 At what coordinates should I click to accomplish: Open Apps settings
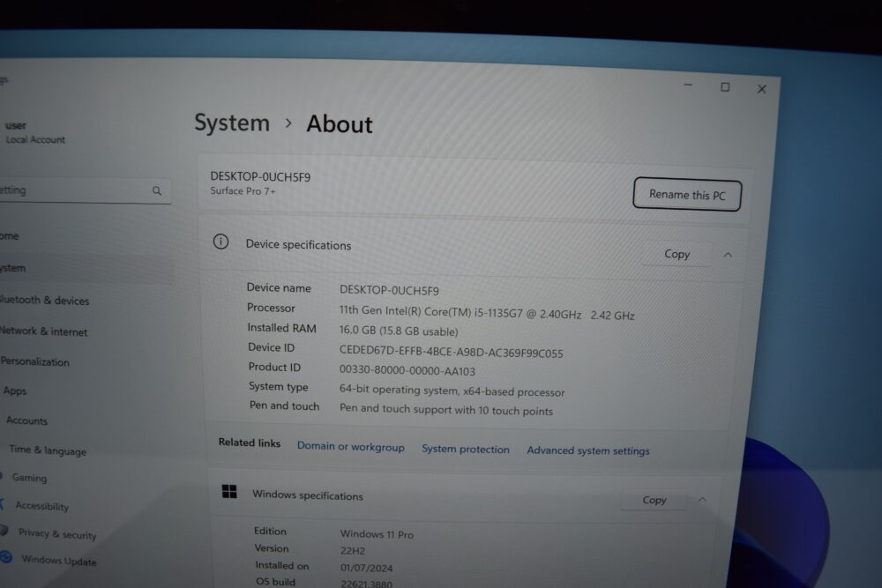point(15,391)
